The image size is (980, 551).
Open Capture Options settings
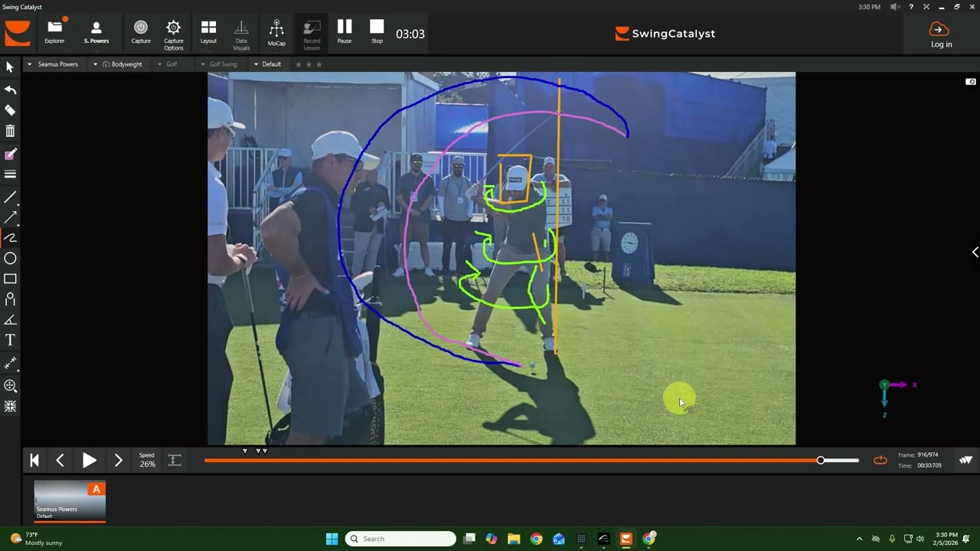click(x=174, y=34)
